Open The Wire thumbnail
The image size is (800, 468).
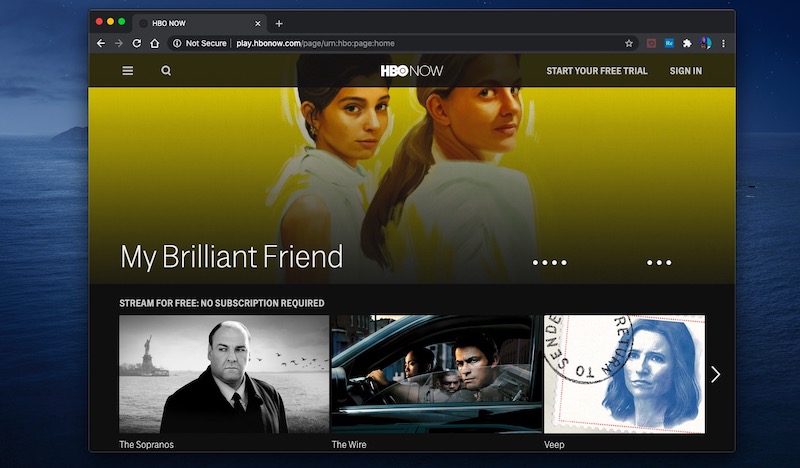pyautogui.click(x=436, y=374)
